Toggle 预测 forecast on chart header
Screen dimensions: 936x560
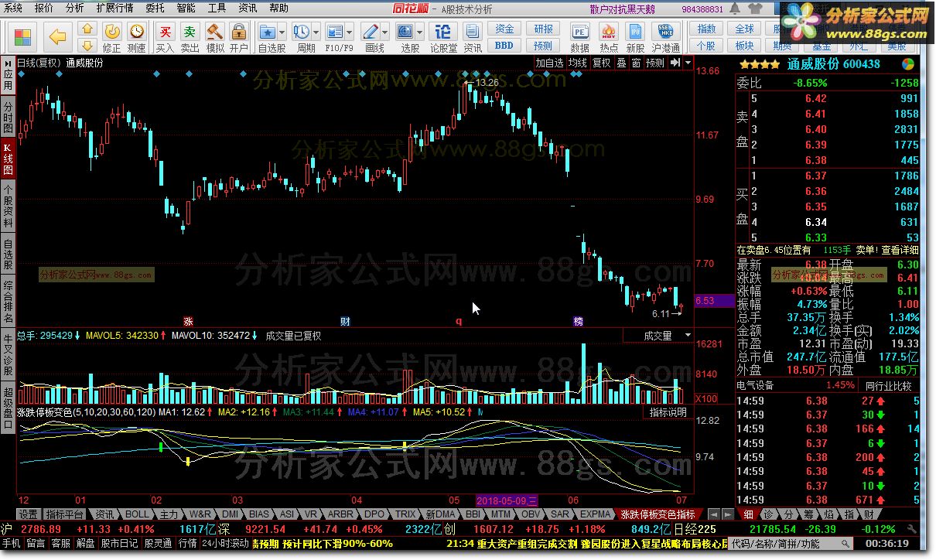654,63
